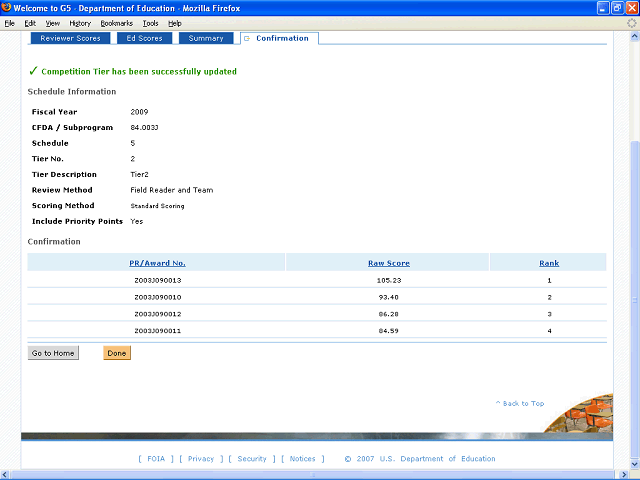Open the Help menu
640x480 pixels.
pyautogui.click(x=175, y=23)
